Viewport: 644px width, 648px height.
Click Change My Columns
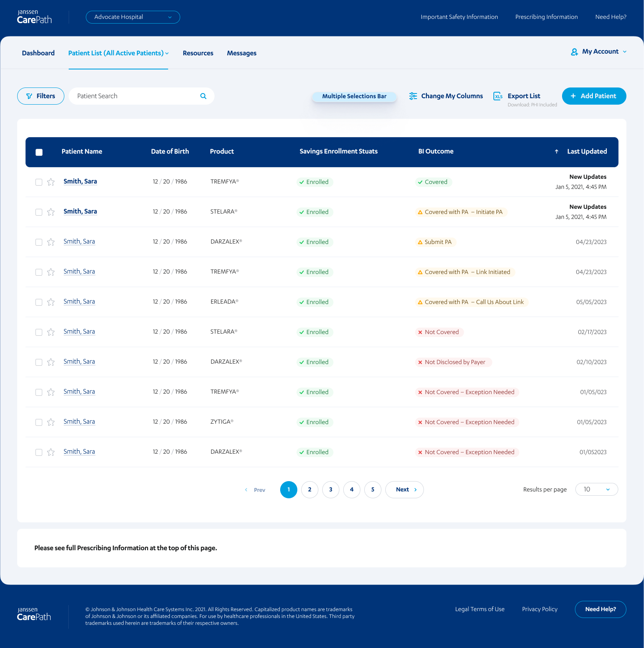click(x=452, y=96)
